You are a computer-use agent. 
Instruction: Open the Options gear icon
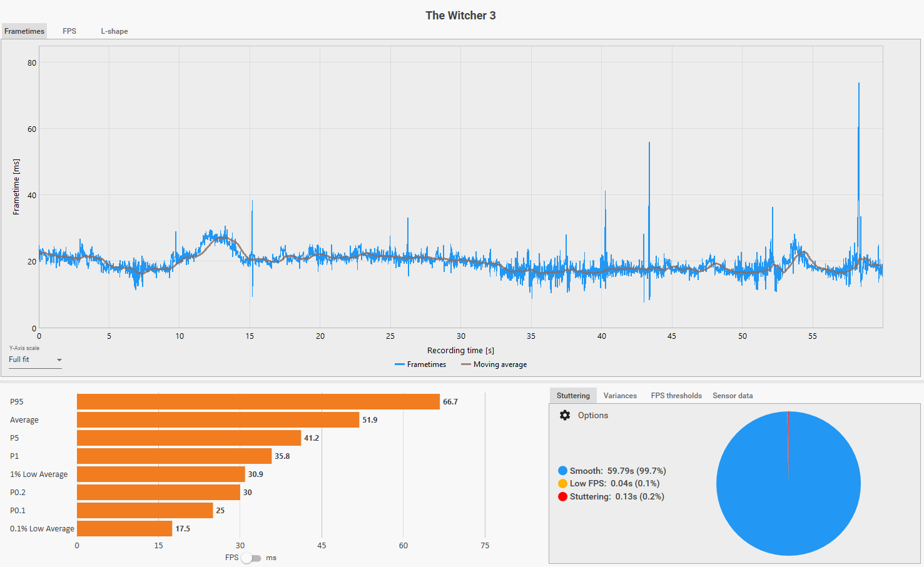565,415
